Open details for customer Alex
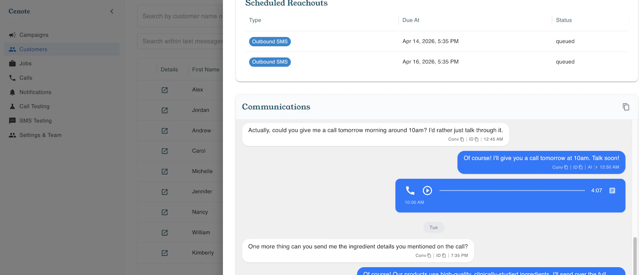 pyautogui.click(x=165, y=90)
